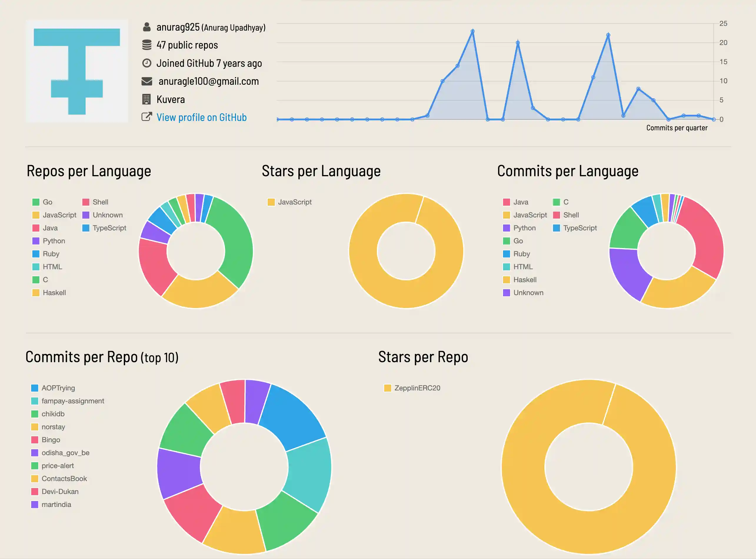The image size is (756, 559).
Task: Click the external link icon before View profile
Action: pyautogui.click(x=146, y=117)
